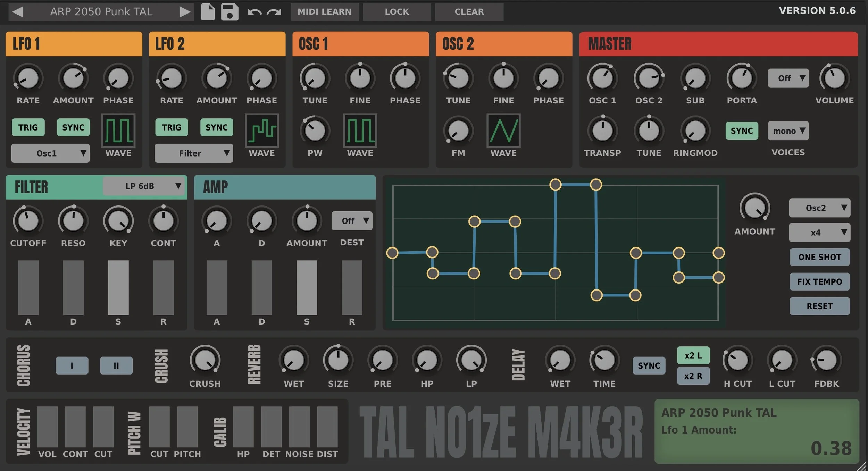The image size is (868, 471).
Task: Click the filter CUTOFF knob
Action: tap(28, 221)
